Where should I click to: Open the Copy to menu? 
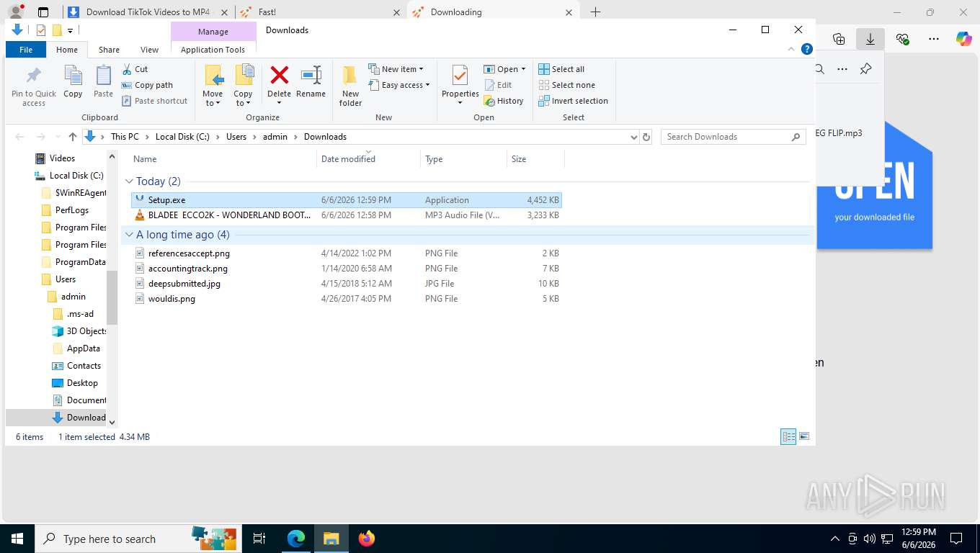(x=243, y=86)
